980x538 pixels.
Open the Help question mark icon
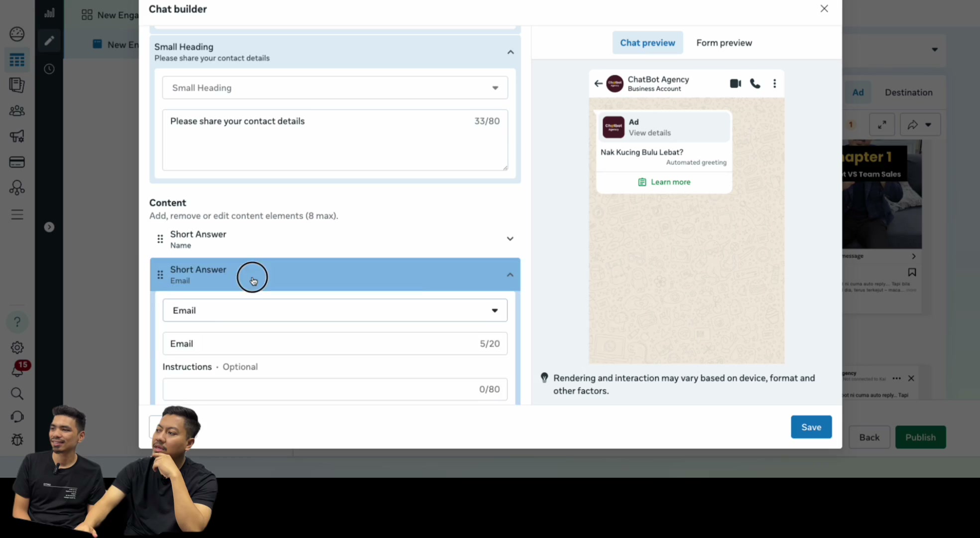point(17,322)
